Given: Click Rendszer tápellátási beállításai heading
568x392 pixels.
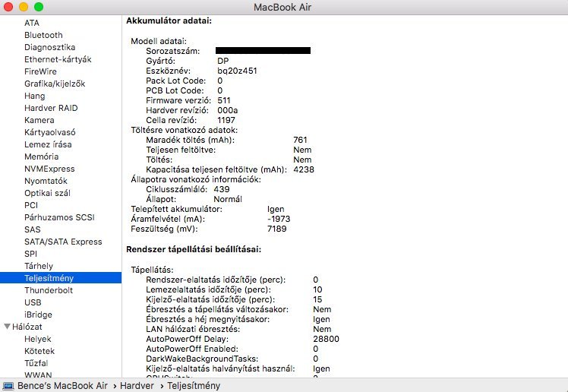Looking at the screenshot, I should click(x=194, y=249).
